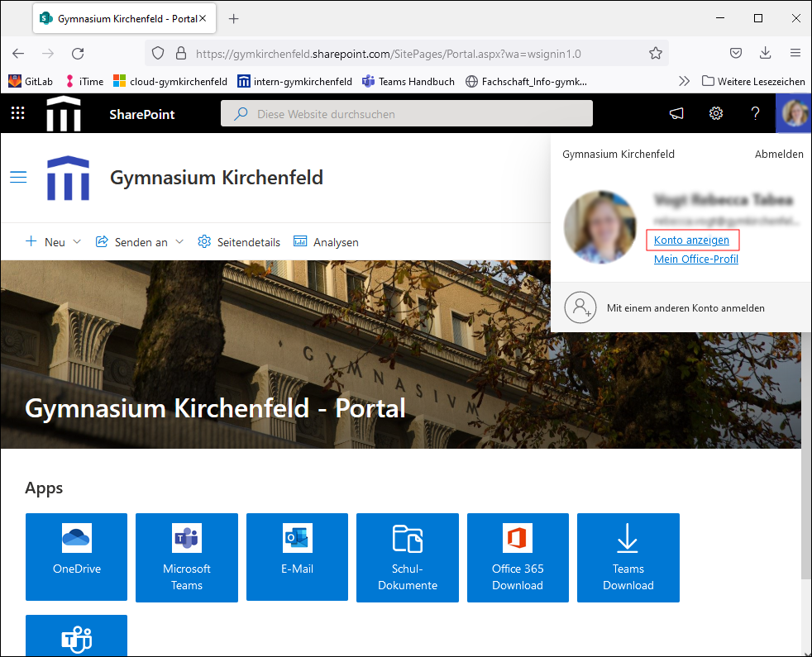
Task: Open SharePoint settings gear
Action: [716, 113]
